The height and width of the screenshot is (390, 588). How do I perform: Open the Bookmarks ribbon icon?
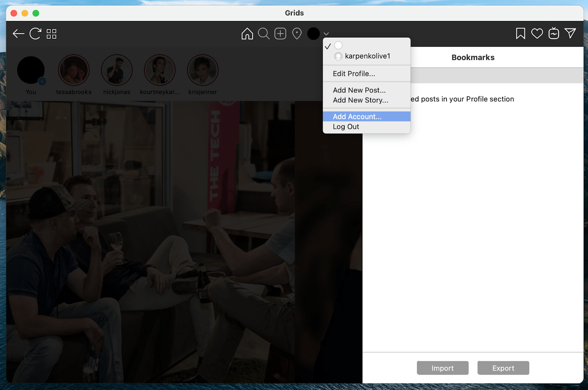pyautogui.click(x=520, y=33)
